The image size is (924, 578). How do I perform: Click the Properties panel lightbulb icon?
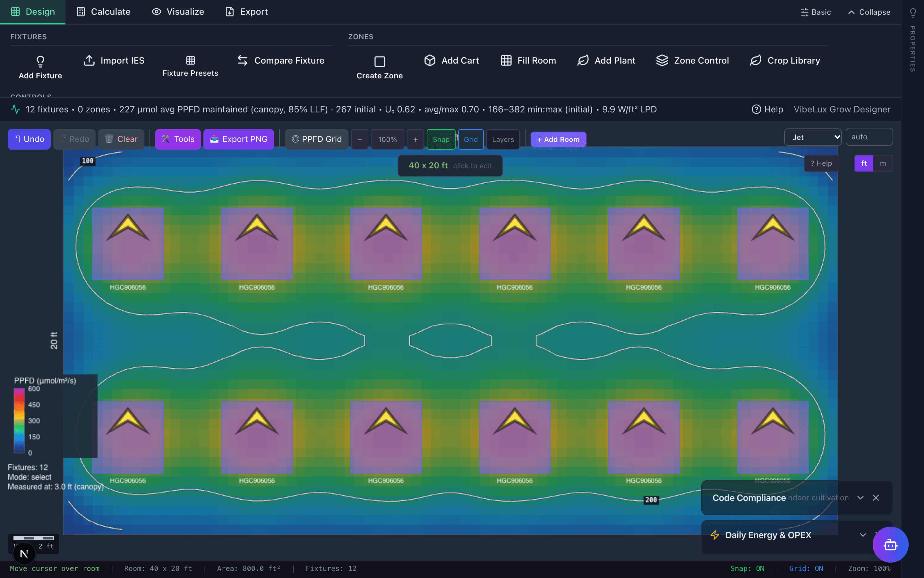(x=912, y=13)
